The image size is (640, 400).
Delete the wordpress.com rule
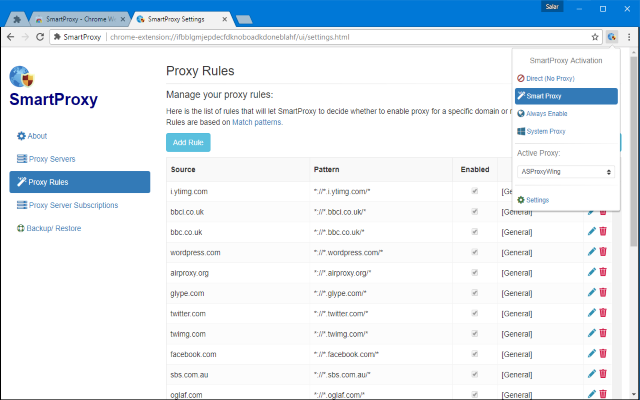coord(603,252)
